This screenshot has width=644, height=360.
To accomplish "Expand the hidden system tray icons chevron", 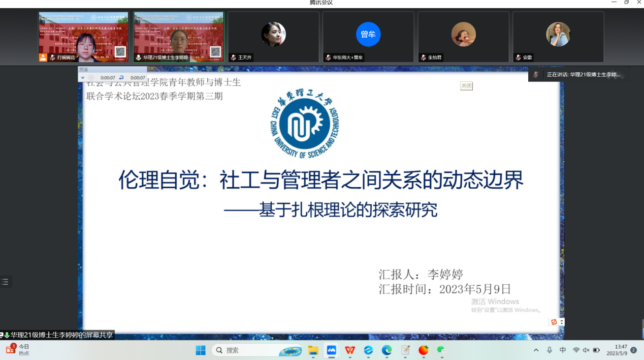I will (536, 350).
